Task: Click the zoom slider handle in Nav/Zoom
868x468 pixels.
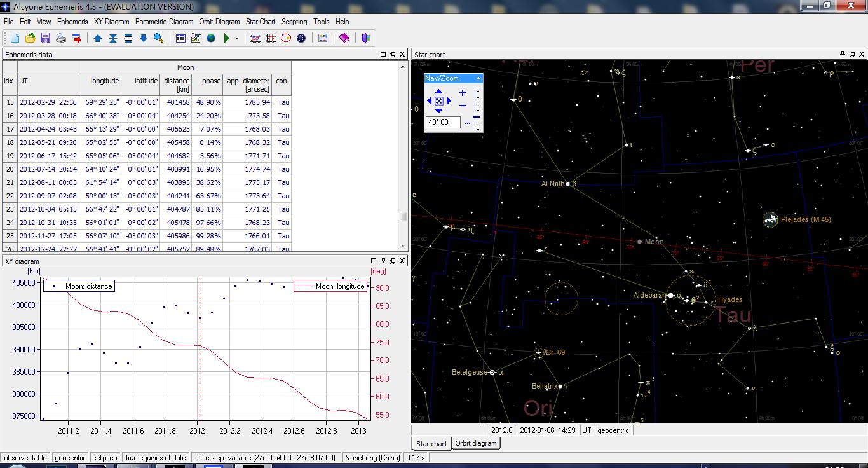Action: (x=476, y=117)
